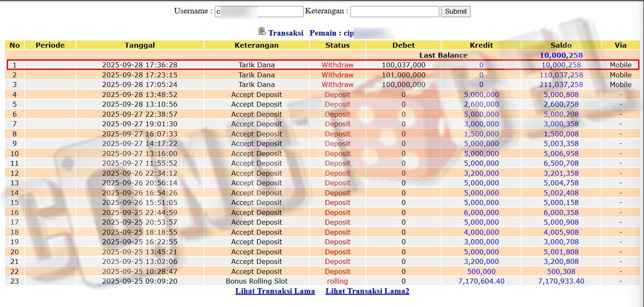The image size is (644, 307).
Task: Click the Tanggal column header
Action: pos(139,45)
